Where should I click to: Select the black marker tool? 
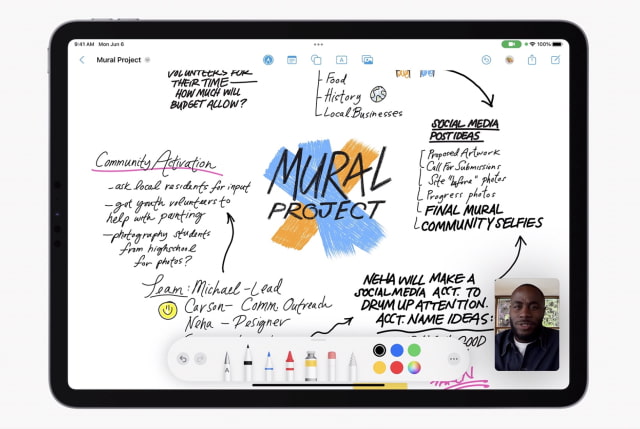click(248, 362)
